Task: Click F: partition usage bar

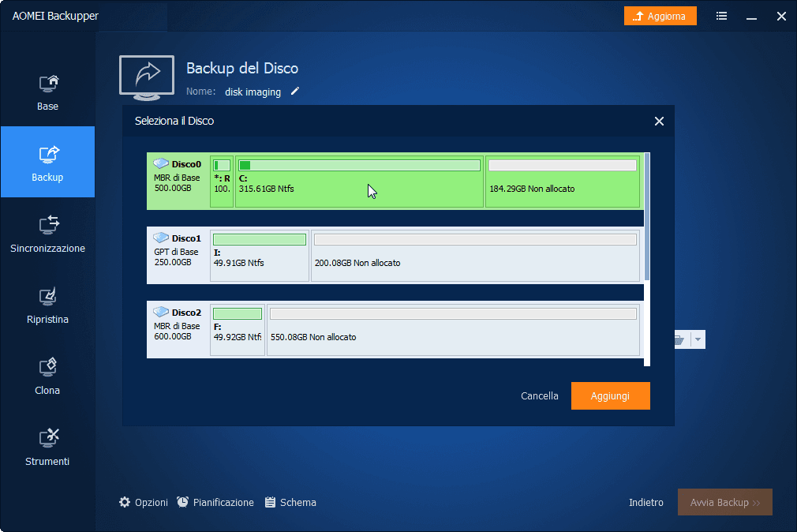Action: click(x=238, y=314)
